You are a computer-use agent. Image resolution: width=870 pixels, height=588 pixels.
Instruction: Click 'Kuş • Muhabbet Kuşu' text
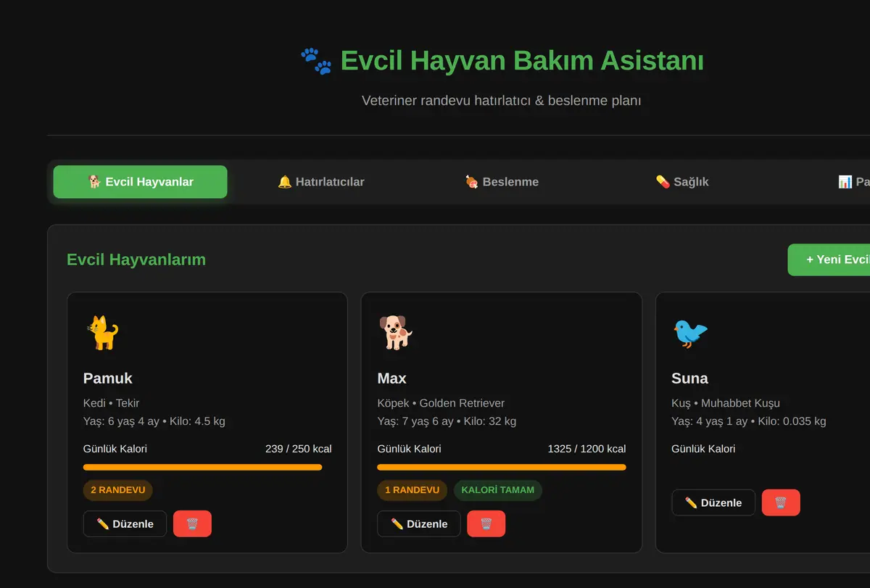click(x=726, y=403)
